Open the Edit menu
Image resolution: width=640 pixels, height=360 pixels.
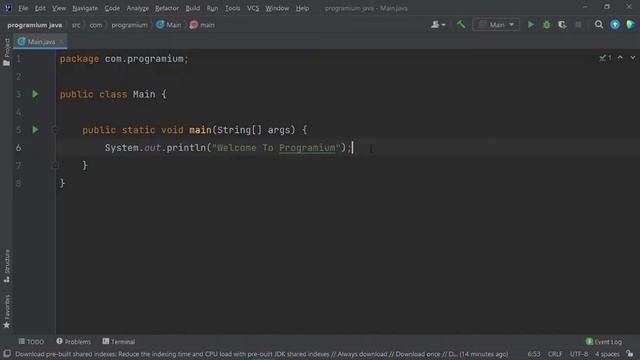(40, 8)
